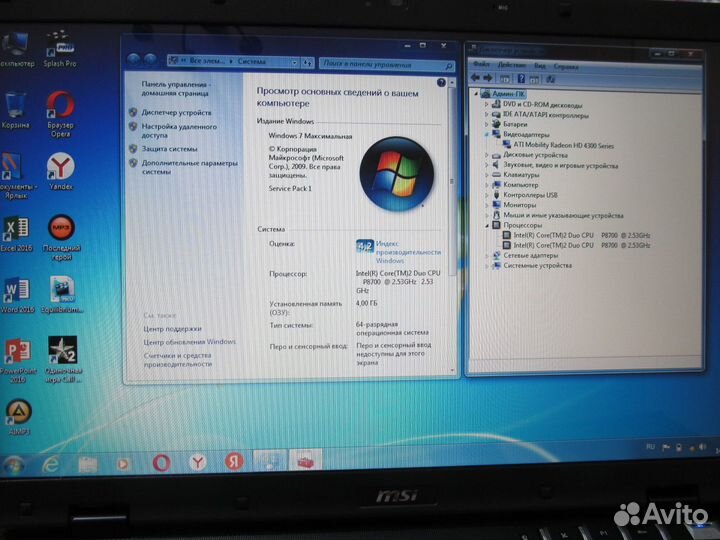Launch the AIMP3 desktop shortcut
The height and width of the screenshot is (540, 720).
[x=18, y=417]
